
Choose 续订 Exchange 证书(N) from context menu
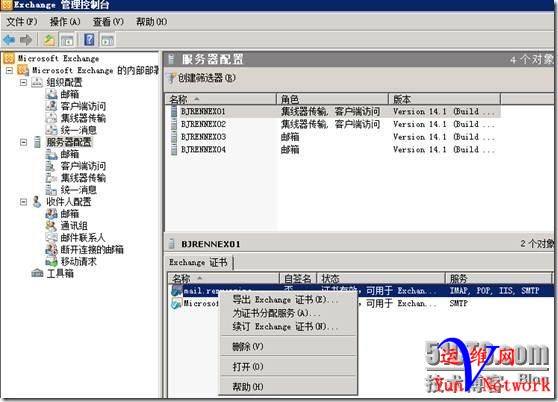288,327
